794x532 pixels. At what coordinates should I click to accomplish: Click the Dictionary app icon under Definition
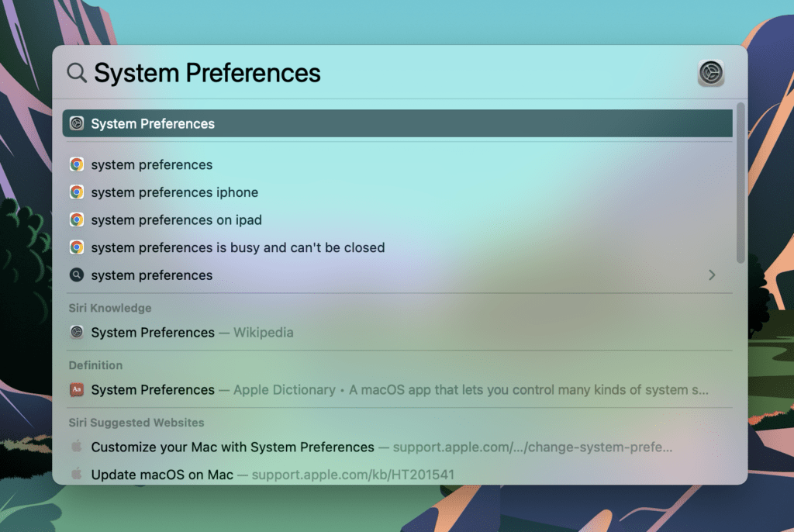(x=77, y=389)
